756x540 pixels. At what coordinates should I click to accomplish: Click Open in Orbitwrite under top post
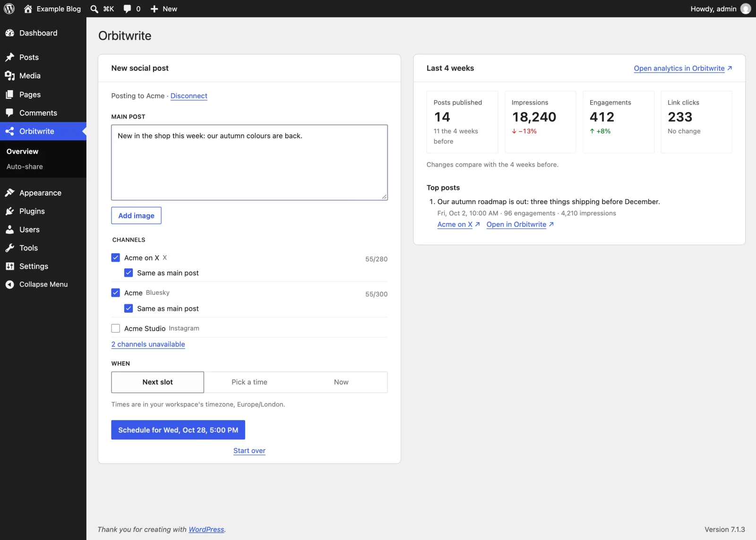[520, 224]
